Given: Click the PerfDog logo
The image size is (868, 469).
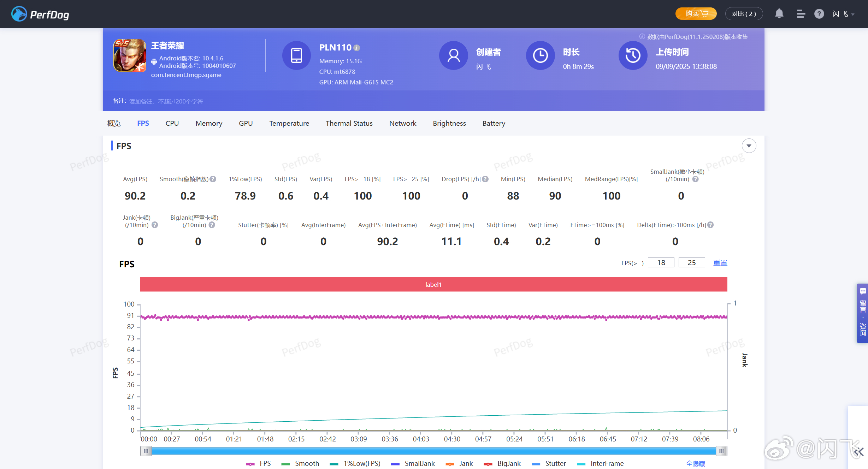Looking at the screenshot, I should 40,14.
